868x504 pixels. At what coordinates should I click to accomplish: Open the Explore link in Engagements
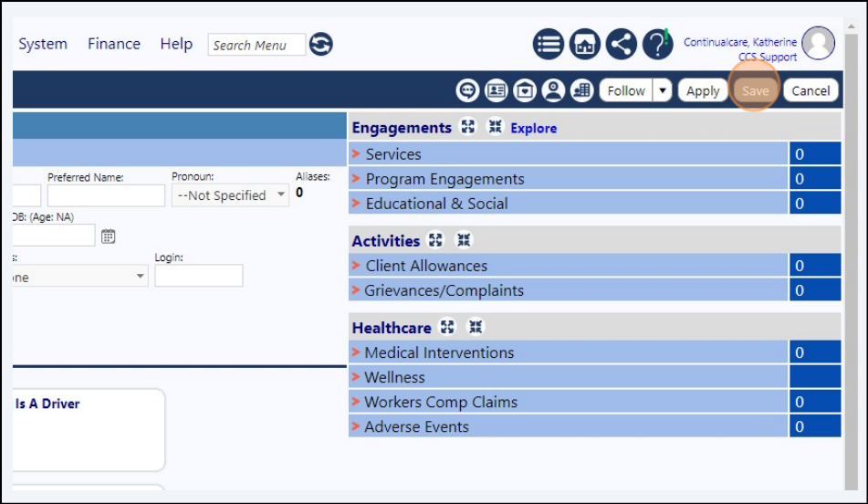point(534,128)
